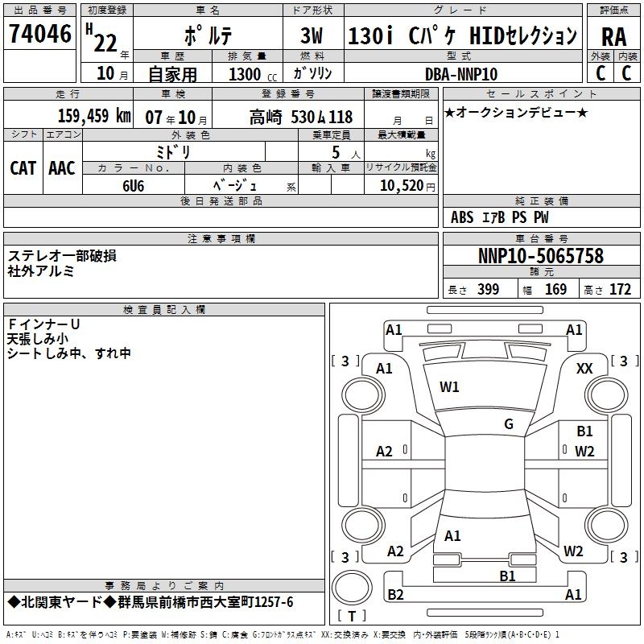Click door type value 3W
The height and width of the screenshot is (644, 644).
312,35
